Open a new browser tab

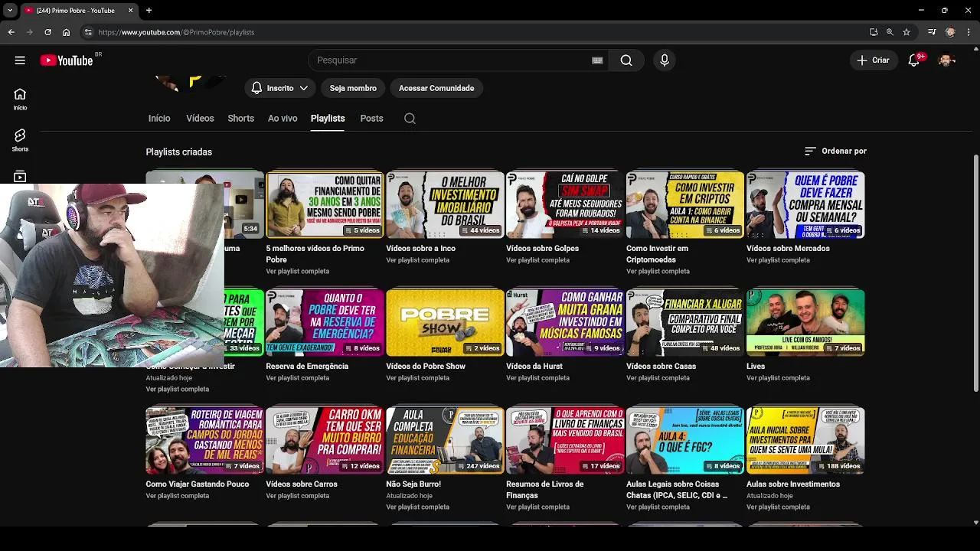pyautogui.click(x=149, y=11)
